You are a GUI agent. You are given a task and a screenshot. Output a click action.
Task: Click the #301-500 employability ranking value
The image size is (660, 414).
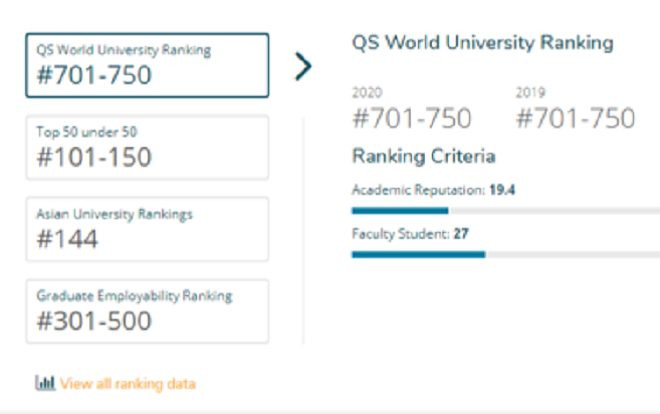point(94,321)
